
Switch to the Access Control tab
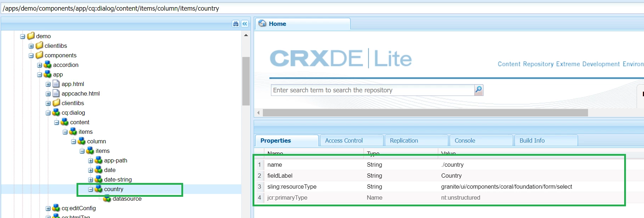click(x=351, y=140)
